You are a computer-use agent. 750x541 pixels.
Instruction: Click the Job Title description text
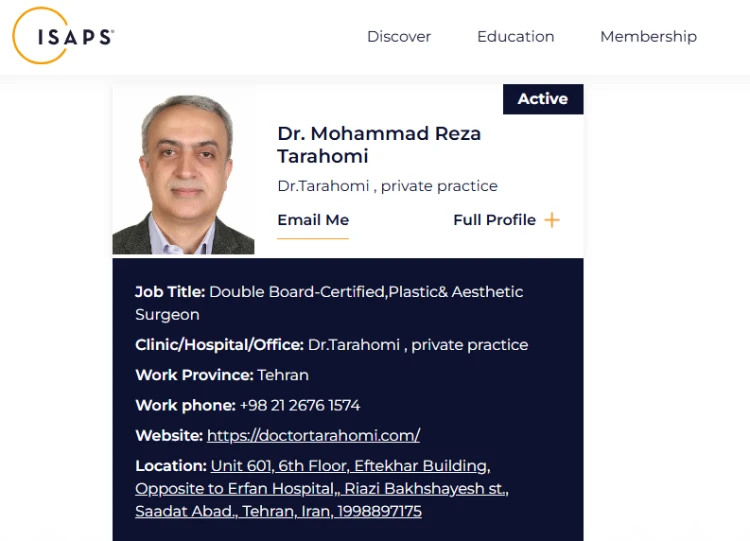(365, 292)
